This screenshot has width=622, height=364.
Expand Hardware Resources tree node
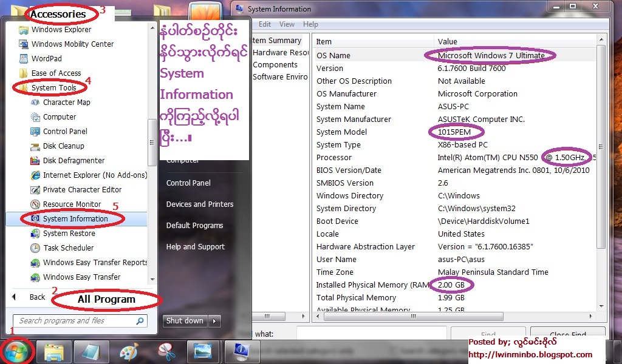pyautogui.click(x=280, y=53)
